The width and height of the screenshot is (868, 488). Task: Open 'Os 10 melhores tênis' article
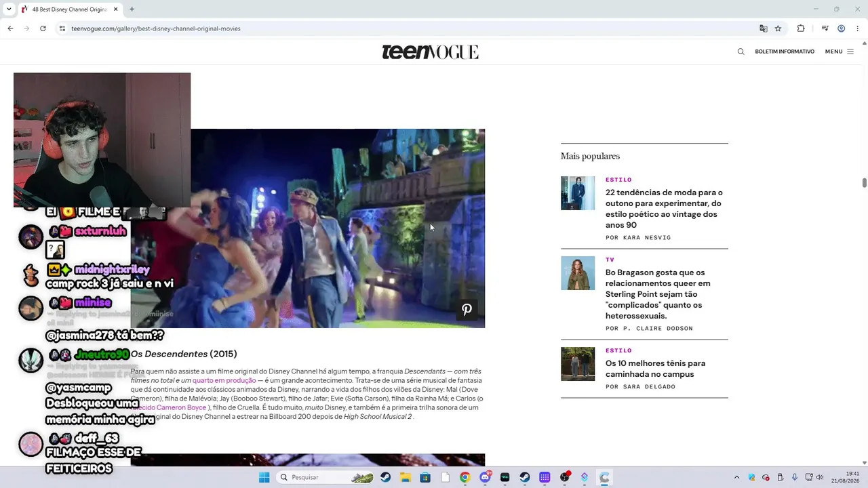[x=655, y=369]
